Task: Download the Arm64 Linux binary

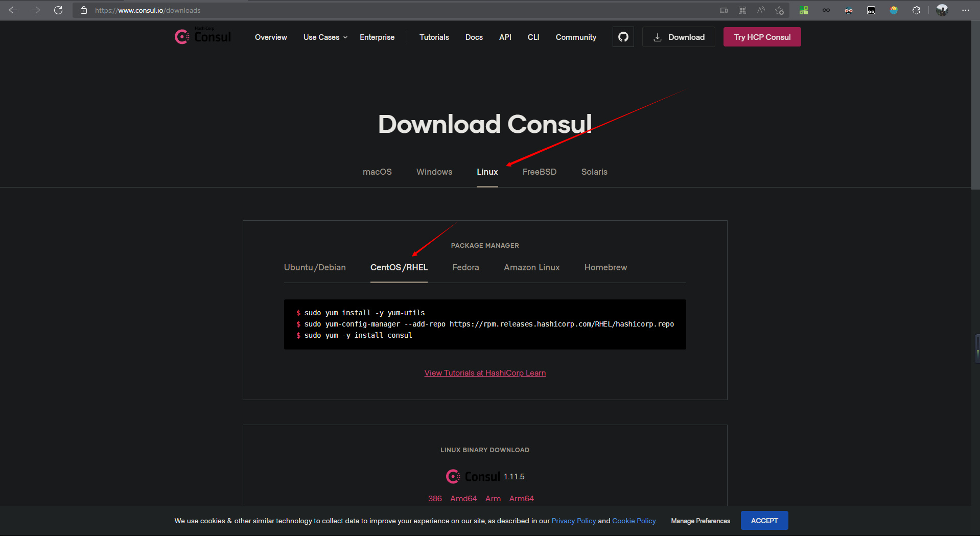Action: [522, 499]
